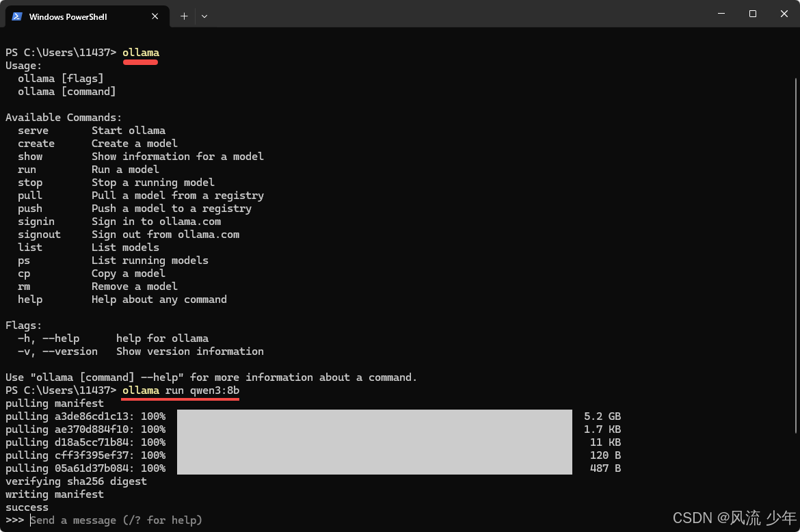
Task: Click the '-h, --help' flag text
Action: 49,338
